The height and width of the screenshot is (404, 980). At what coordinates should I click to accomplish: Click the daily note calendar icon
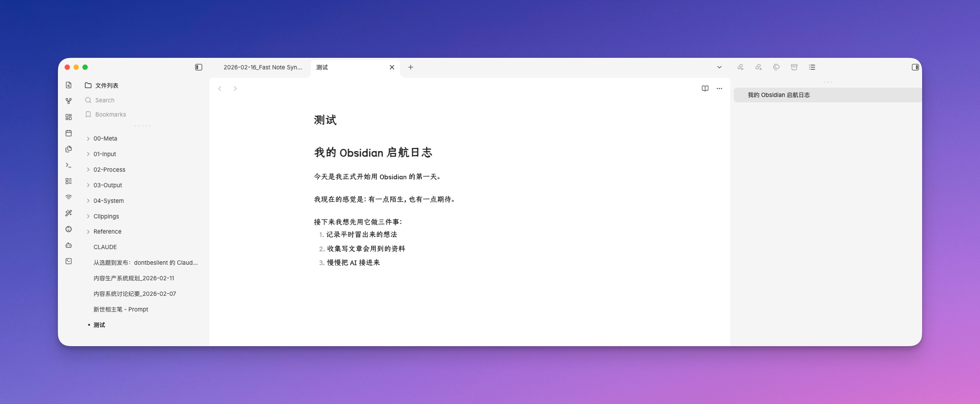[x=69, y=133]
